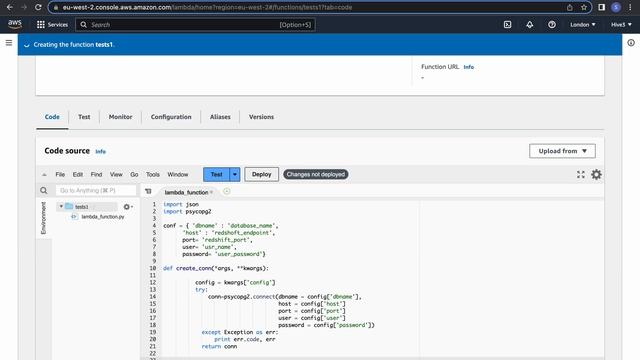The height and width of the screenshot is (360, 640).
Task: Open editor preferences gear icon
Action: tap(596, 175)
